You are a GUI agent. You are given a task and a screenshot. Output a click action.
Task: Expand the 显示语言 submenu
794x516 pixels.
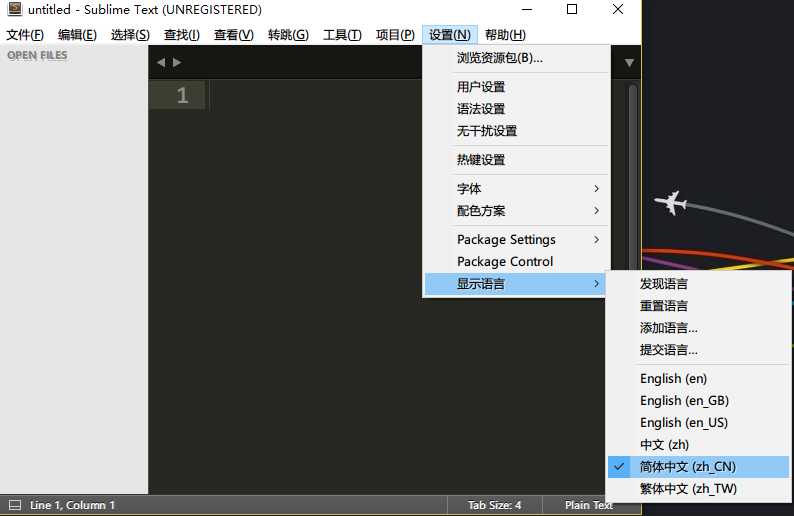click(x=516, y=284)
